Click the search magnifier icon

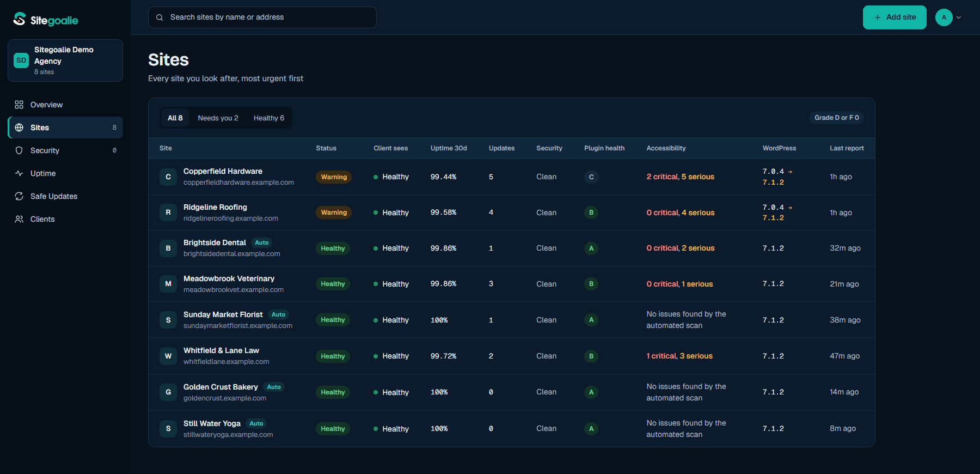(160, 17)
